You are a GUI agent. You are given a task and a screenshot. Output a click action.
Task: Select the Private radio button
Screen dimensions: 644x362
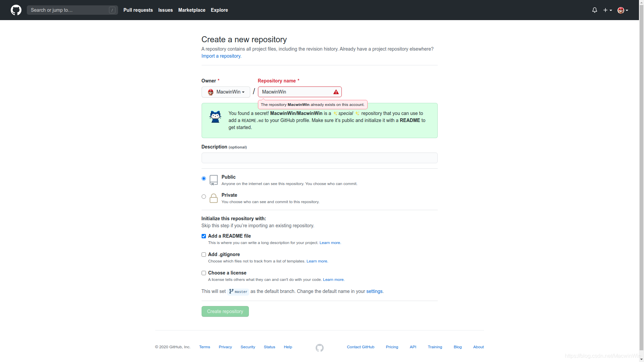[x=204, y=196]
